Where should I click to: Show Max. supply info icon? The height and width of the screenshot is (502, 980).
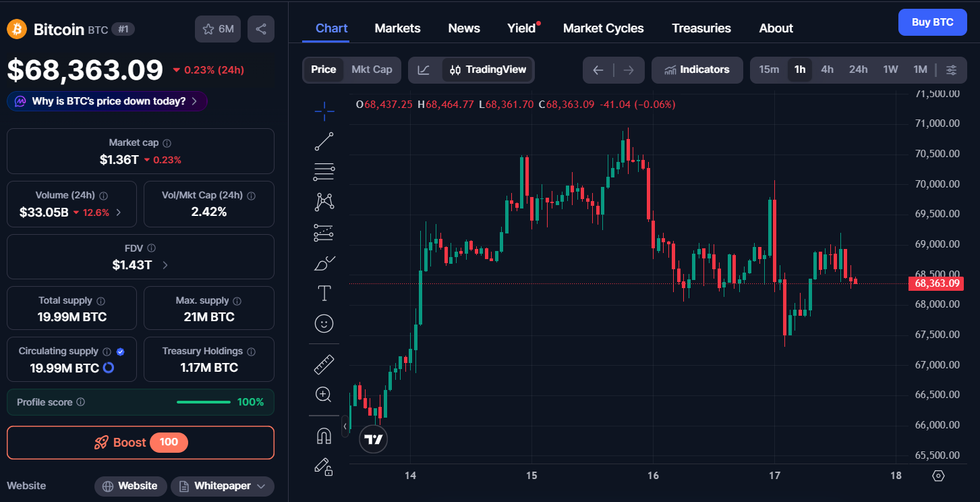(x=237, y=301)
